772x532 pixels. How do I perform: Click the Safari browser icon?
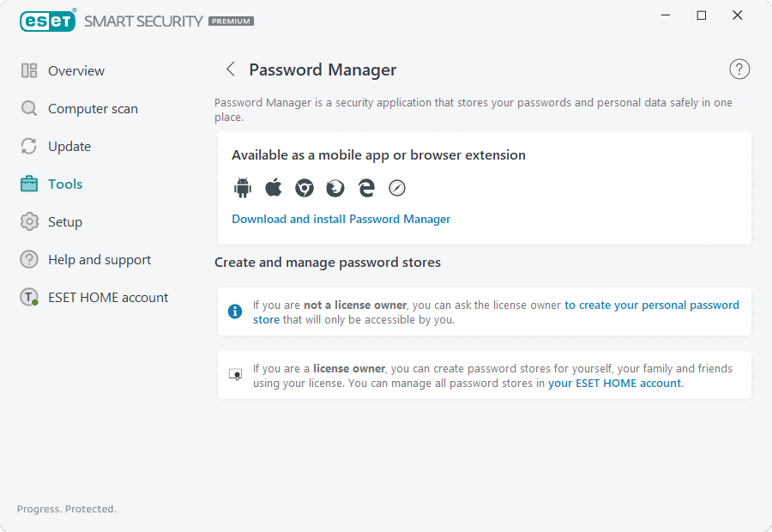[x=396, y=188]
